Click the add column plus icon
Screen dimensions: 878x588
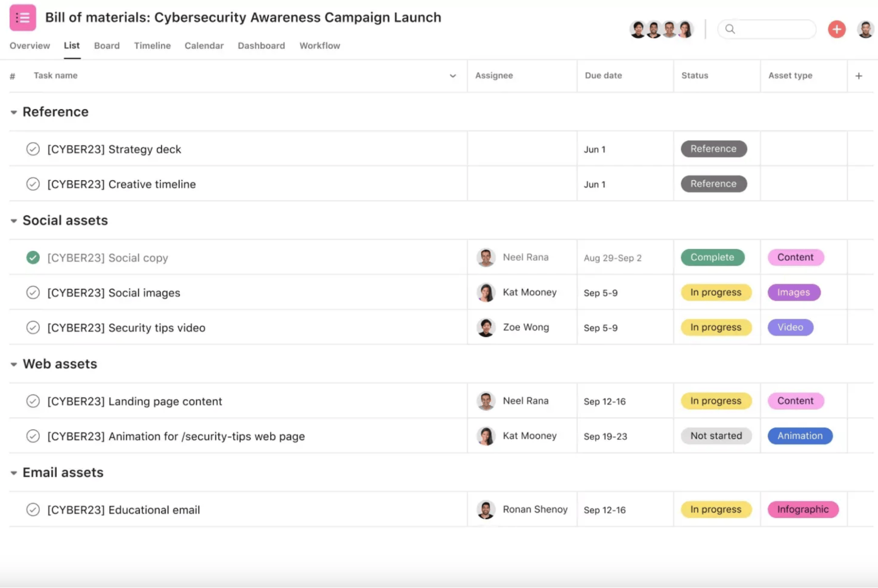click(859, 76)
